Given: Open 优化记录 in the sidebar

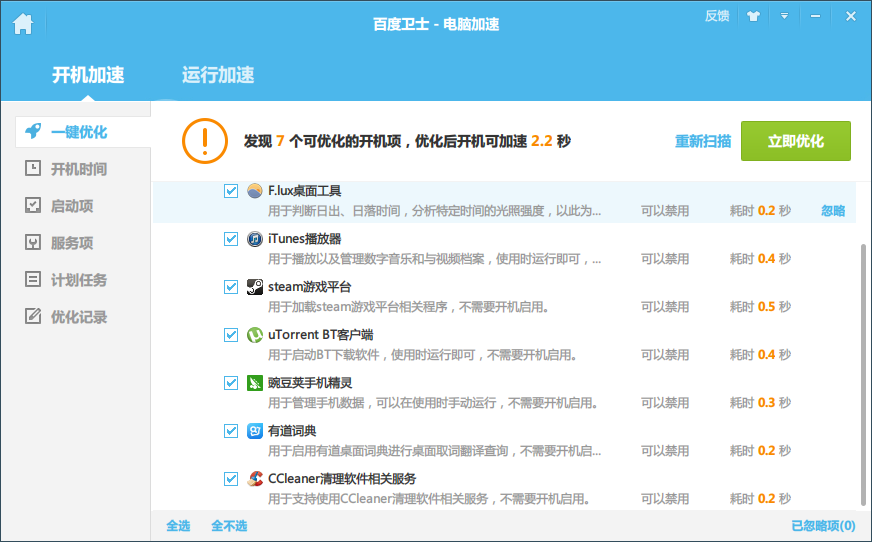Looking at the screenshot, I should click(78, 317).
